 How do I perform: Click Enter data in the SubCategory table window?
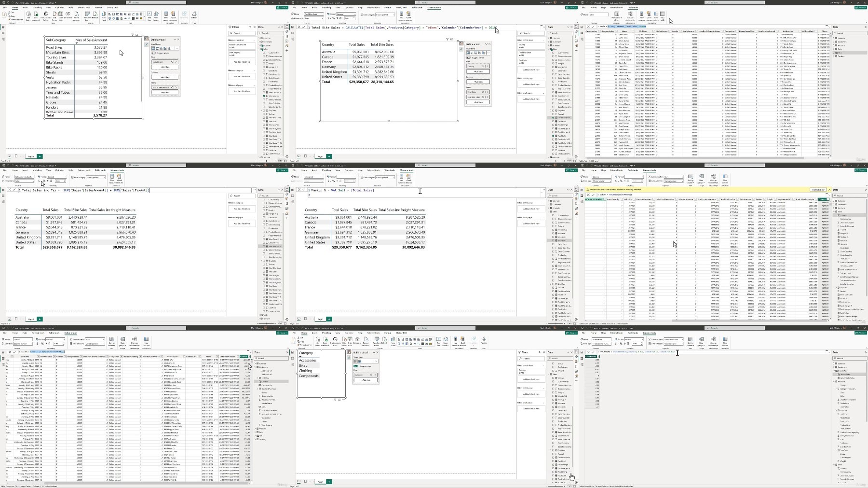[x=60, y=16]
